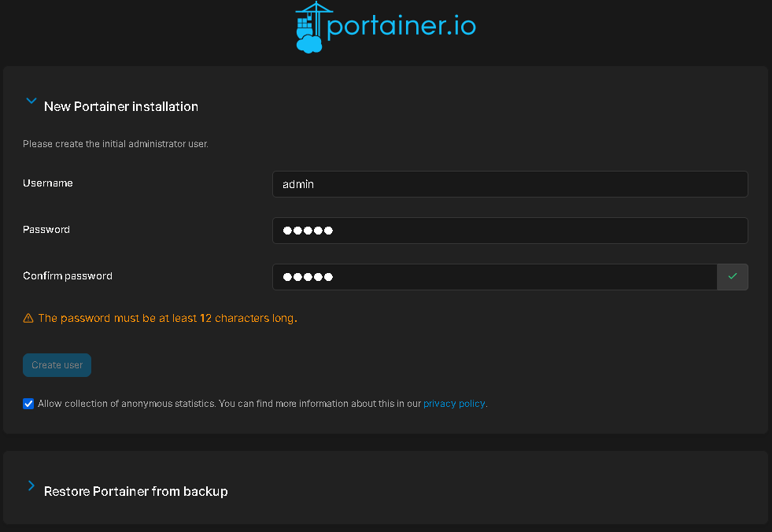Image resolution: width=772 pixels, height=532 pixels.
Task: Click into the Password input field
Action: pyautogui.click(x=509, y=231)
